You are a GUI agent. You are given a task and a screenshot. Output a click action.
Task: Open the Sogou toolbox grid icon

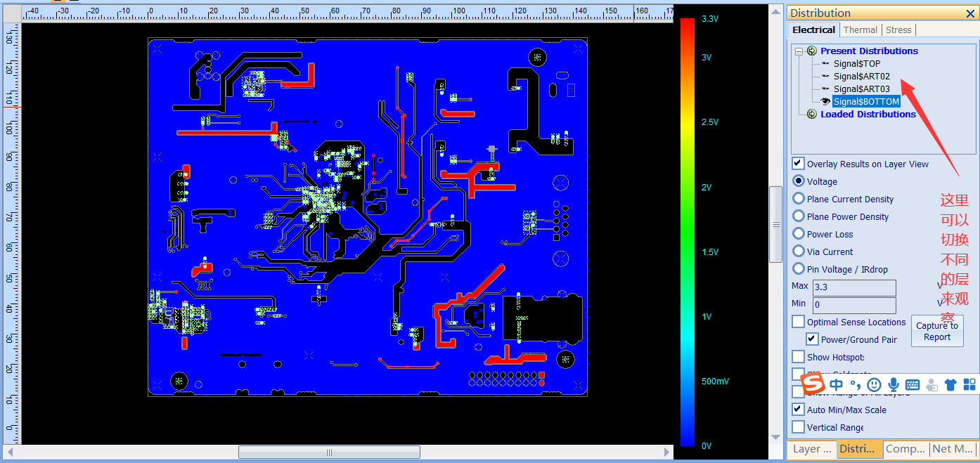(x=969, y=384)
